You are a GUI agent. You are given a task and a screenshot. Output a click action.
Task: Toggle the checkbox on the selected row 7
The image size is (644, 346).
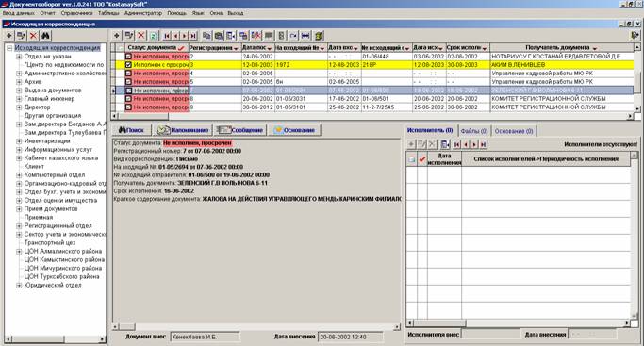point(128,91)
